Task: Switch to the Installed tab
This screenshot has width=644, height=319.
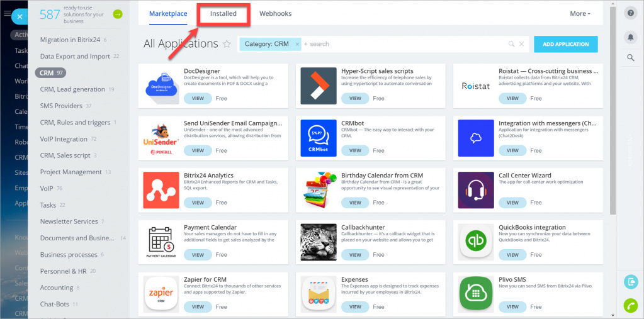Action: [223, 14]
